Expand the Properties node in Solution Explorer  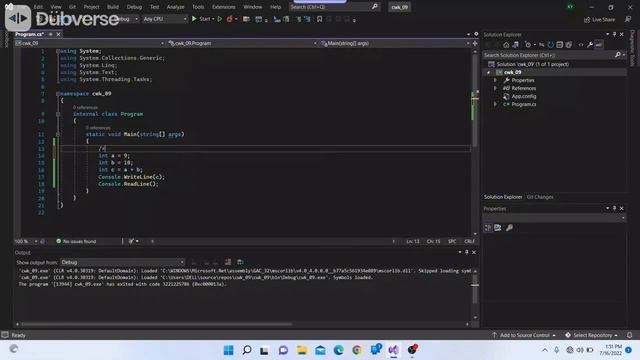tap(496, 80)
